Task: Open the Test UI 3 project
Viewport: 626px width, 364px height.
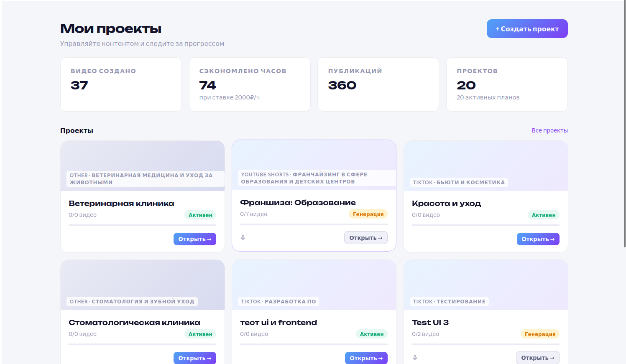Action: coord(537,358)
